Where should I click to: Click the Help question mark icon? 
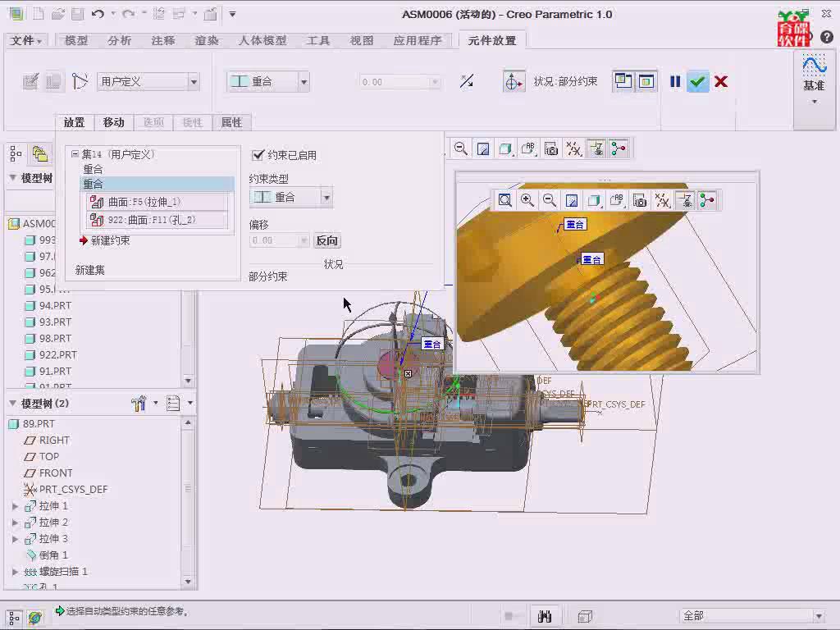click(x=827, y=37)
